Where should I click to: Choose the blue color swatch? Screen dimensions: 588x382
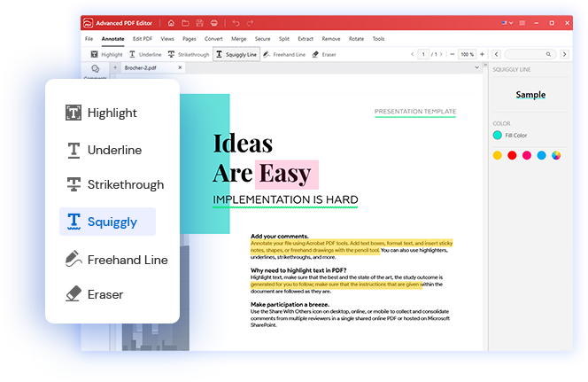pos(541,155)
